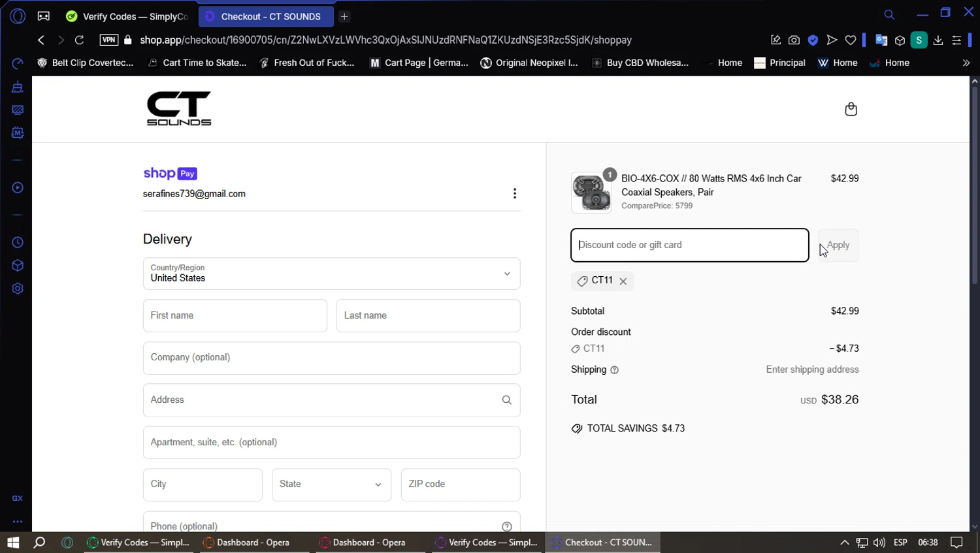Image resolution: width=980 pixels, height=553 pixels.
Task: Click the ESP language indicator
Action: (x=900, y=543)
